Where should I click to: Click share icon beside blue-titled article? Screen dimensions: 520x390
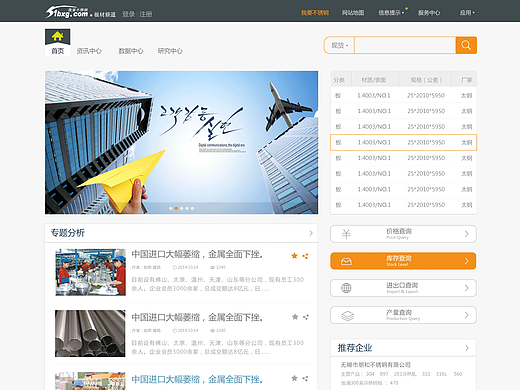pyautogui.click(x=305, y=378)
